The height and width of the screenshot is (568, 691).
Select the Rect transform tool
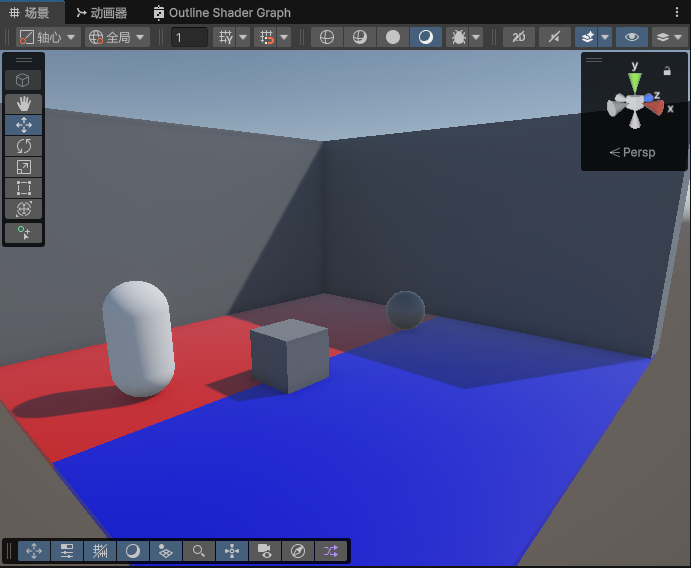coord(24,188)
